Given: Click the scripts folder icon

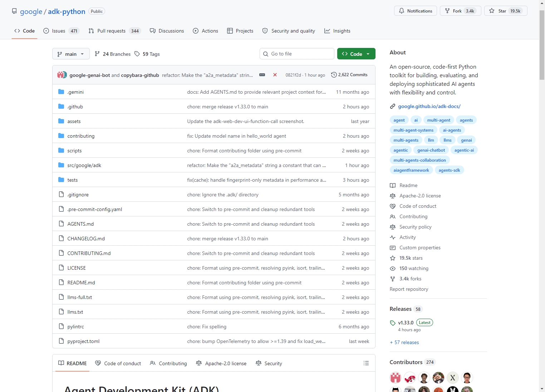Looking at the screenshot, I should (x=61, y=151).
